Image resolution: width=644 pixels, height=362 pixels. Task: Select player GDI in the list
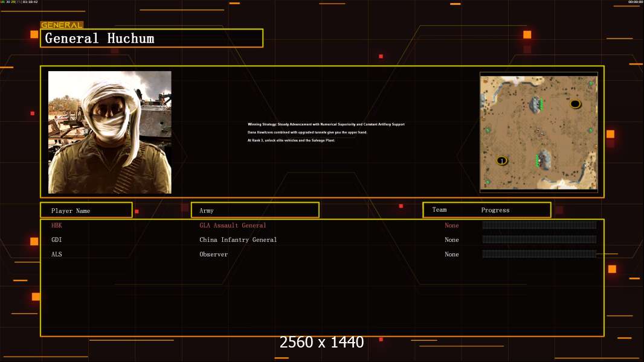[x=57, y=240]
